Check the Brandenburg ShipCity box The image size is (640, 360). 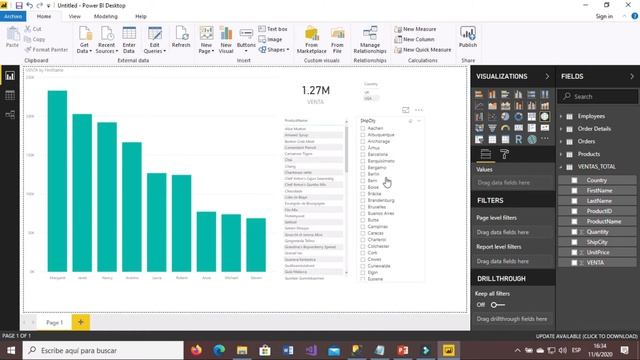click(x=362, y=200)
